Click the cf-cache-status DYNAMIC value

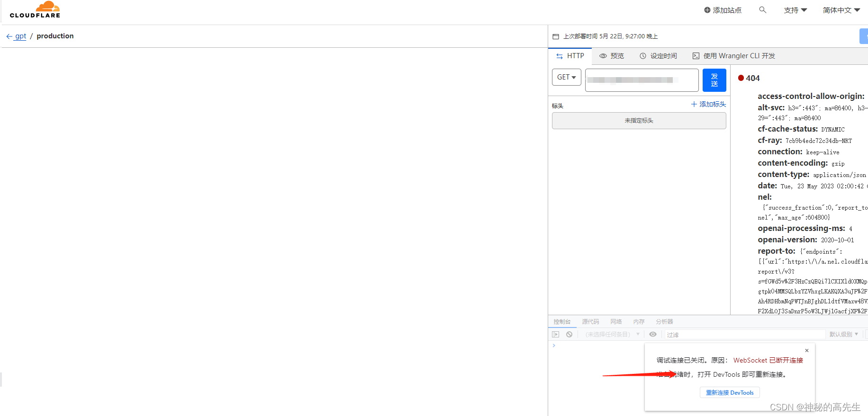coord(833,130)
